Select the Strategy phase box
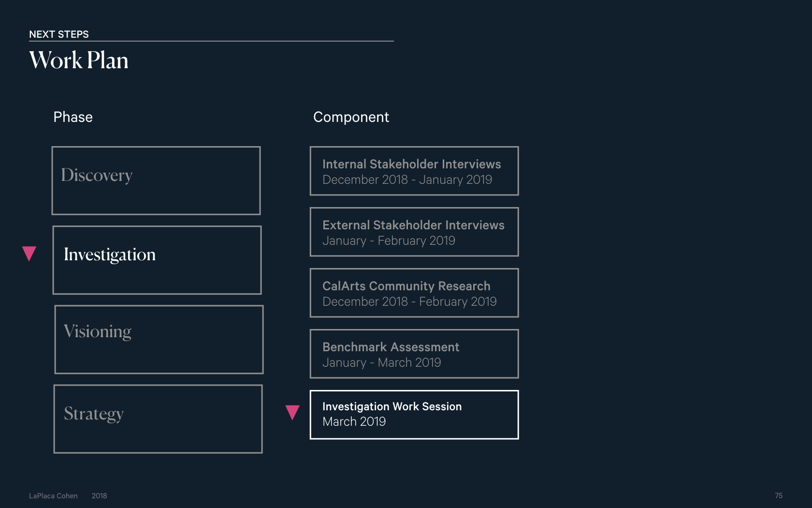 click(x=158, y=419)
